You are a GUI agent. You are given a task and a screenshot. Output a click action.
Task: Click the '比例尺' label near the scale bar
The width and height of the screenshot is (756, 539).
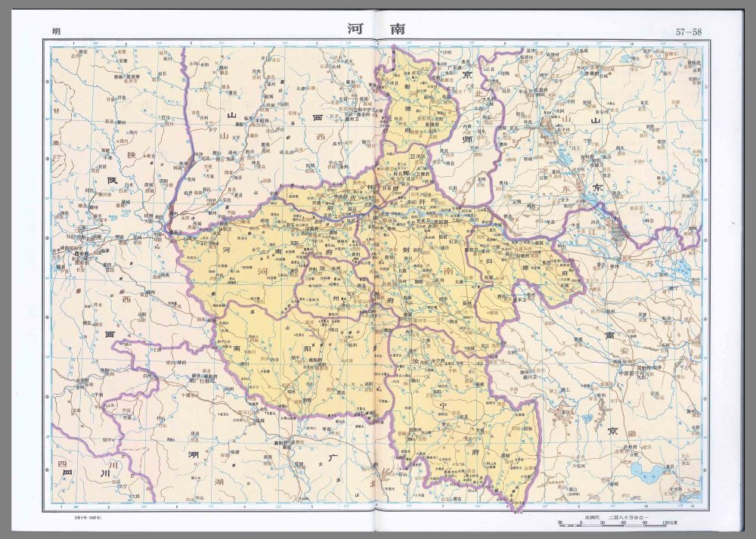click(592, 518)
